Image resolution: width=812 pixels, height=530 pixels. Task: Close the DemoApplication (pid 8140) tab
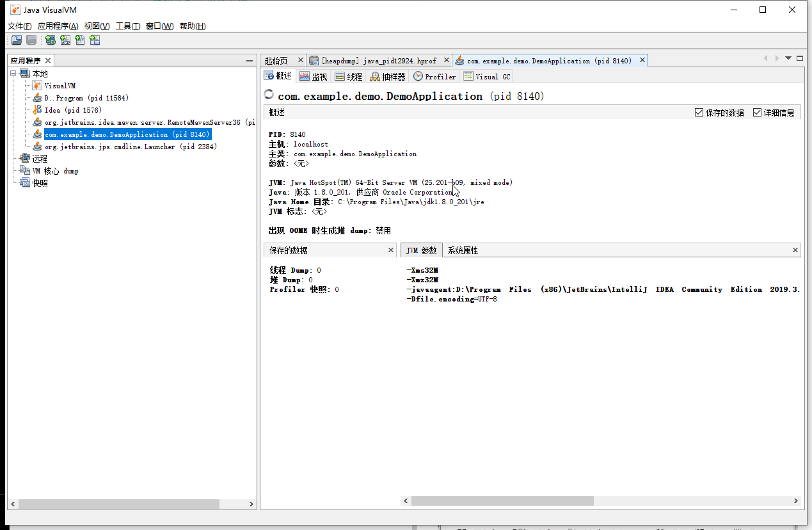(x=642, y=60)
